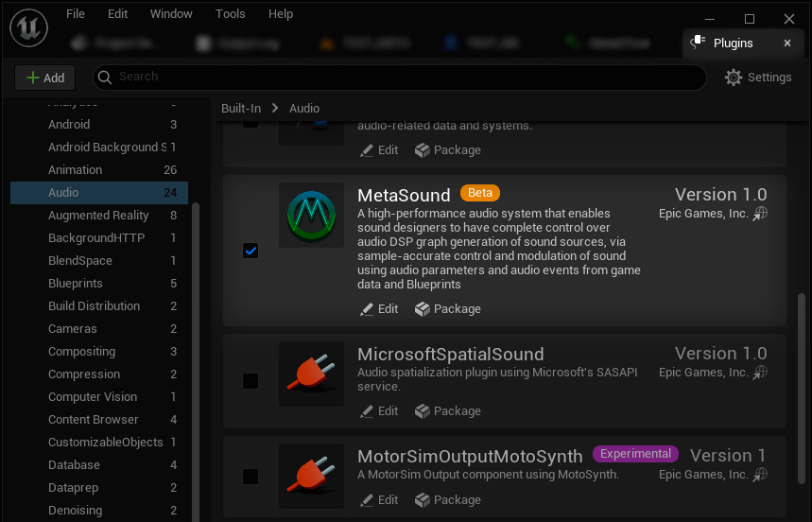Viewport: 812px width, 522px height.
Task: Open the Settings gear icon
Action: coord(734,78)
